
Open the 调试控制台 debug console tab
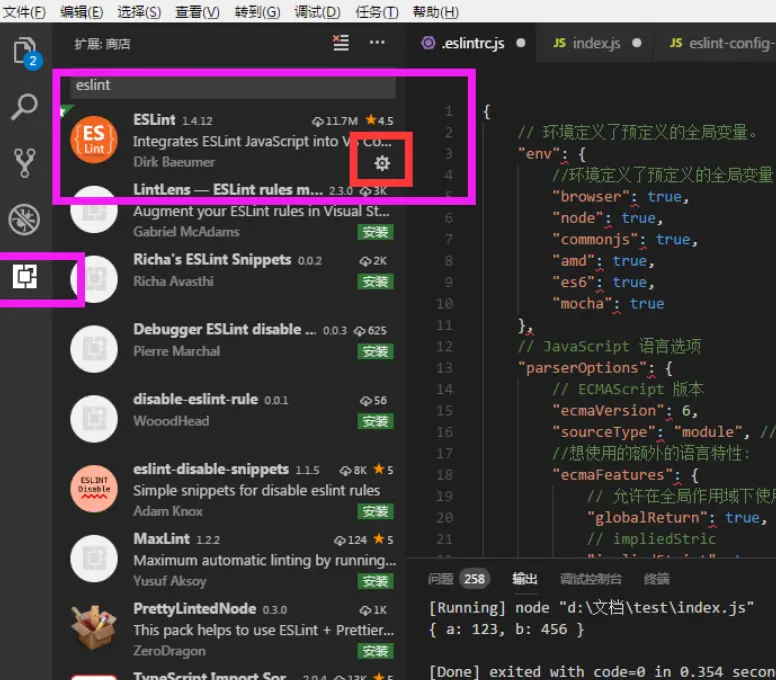coord(590,579)
